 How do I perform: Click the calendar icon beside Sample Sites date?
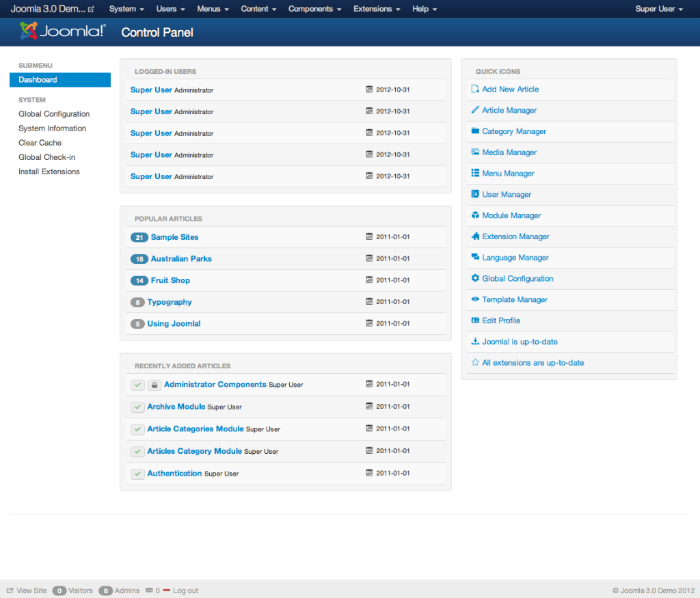369,236
